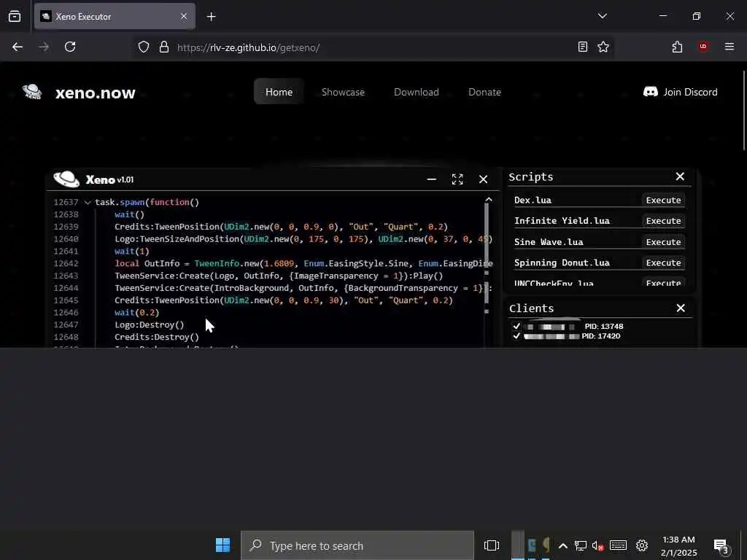Open the browser extensions menu
Image resolution: width=747 pixels, height=560 pixels.
(677, 47)
